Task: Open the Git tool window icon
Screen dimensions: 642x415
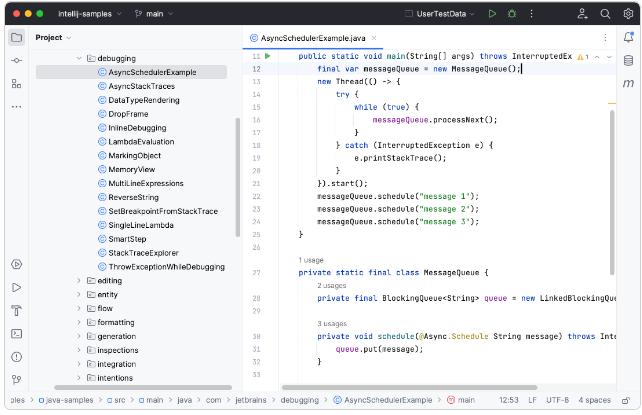Action: (x=16, y=380)
